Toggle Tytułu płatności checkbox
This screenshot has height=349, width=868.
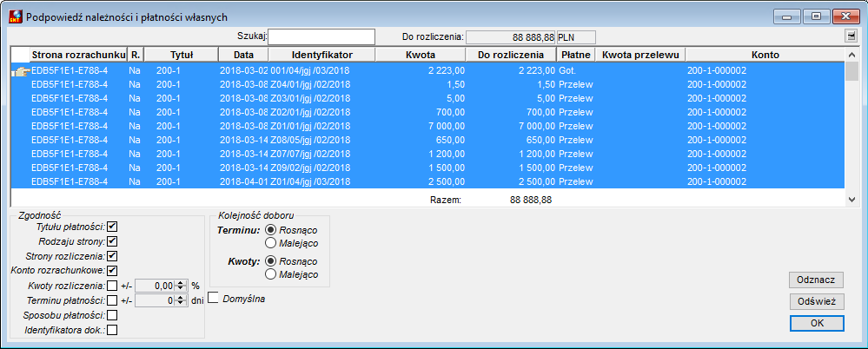pos(112,227)
